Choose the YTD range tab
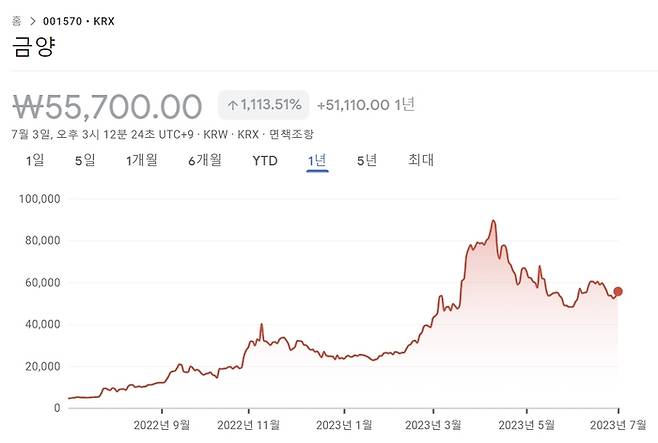Viewport: 658px width, 443px height. [x=265, y=161]
